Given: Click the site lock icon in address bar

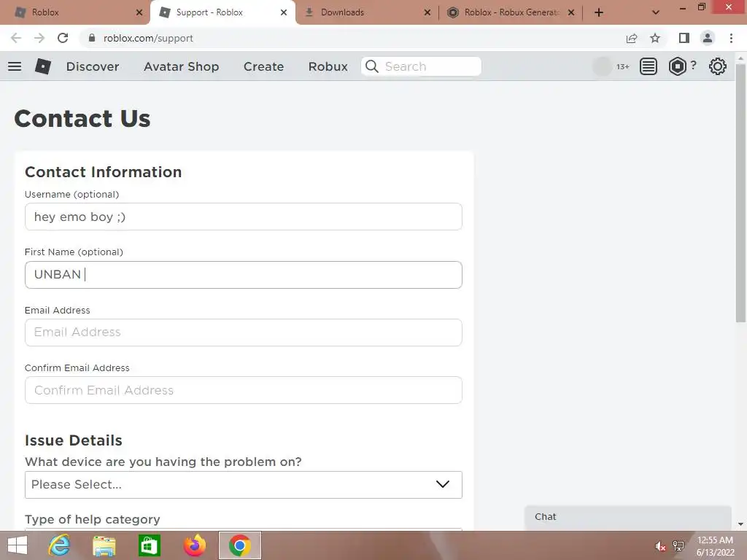Looking at the screenshot, I should point(92,38).
